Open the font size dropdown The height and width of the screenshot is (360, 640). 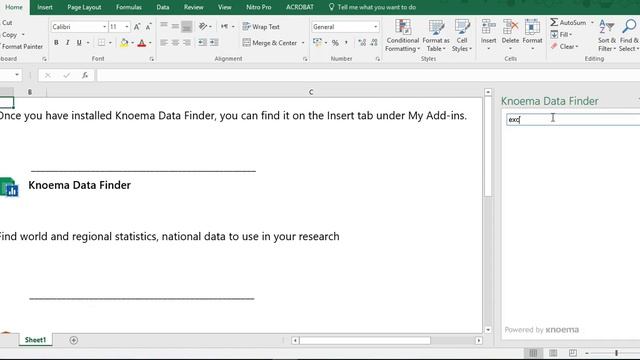(x=127, y=27)
